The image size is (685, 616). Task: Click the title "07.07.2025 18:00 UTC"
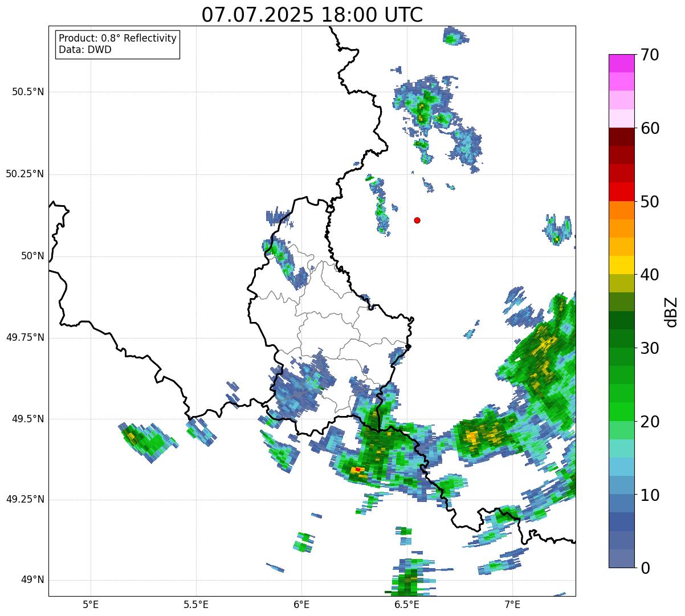point(312,15)
